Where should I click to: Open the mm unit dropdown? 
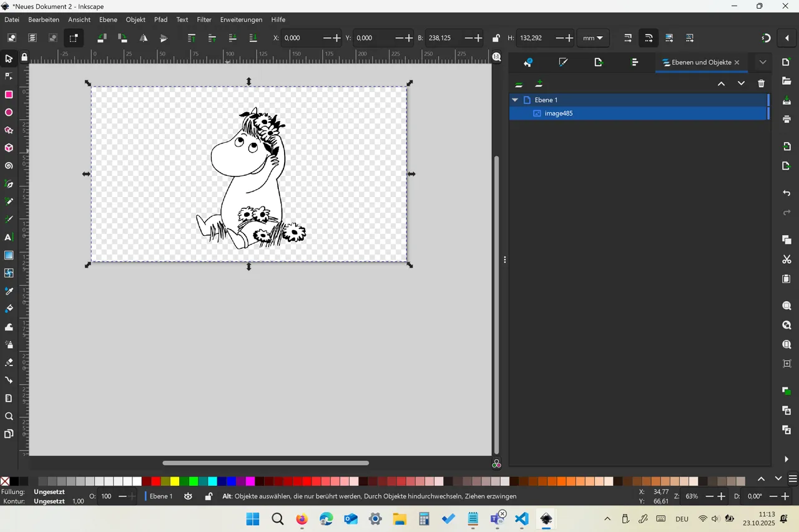tap(593, 38)
